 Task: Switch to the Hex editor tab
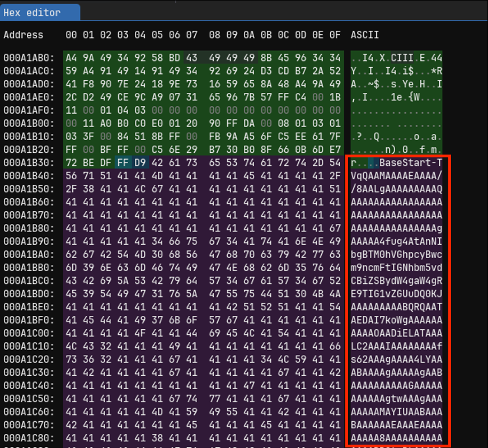pyautogui.click(x=39, y=12)
